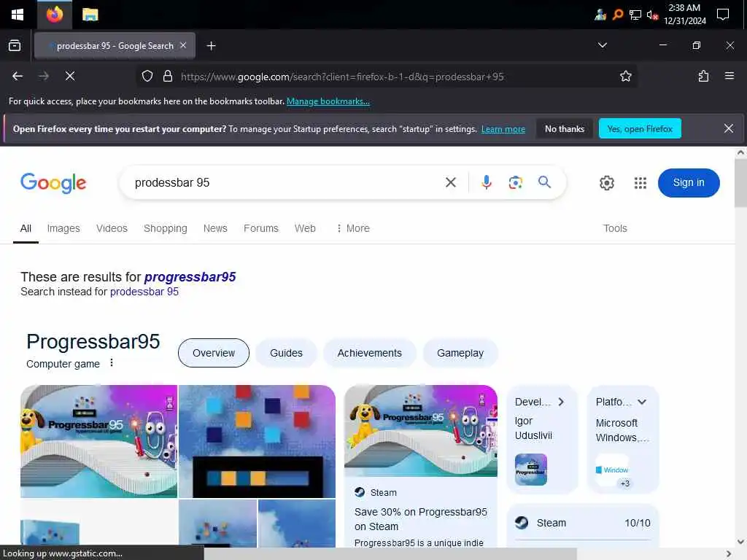The height and width of the screenshot is (560, 747).
Task: Click the Steam 10/10 rating row
Action: tap(583, 523)
